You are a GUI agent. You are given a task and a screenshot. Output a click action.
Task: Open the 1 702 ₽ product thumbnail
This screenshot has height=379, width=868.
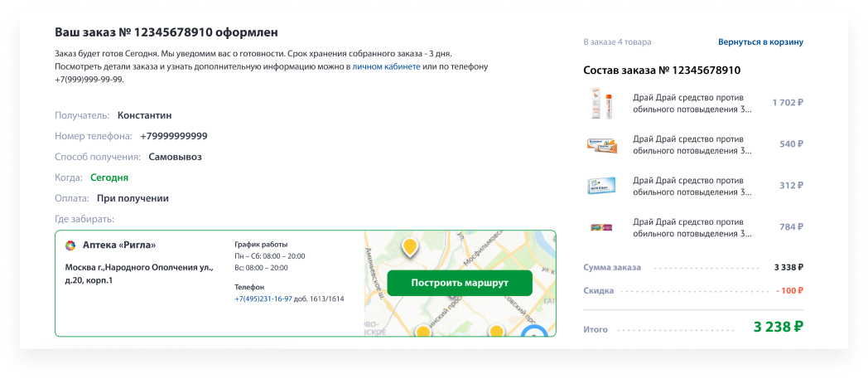(x=602, y=103)
